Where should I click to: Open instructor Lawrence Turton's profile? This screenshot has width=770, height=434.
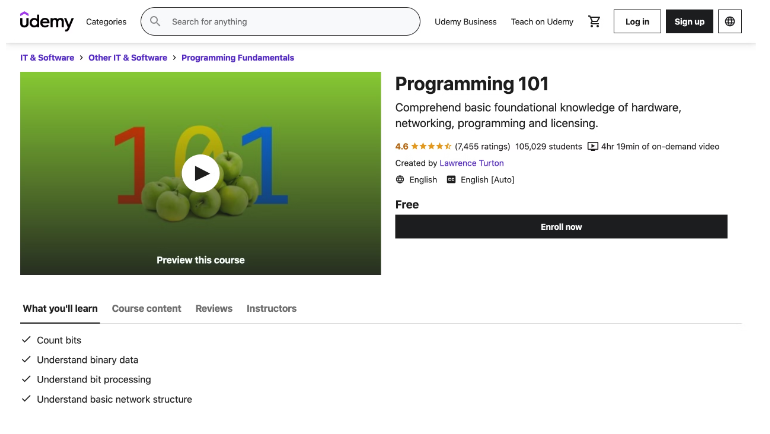471,163
